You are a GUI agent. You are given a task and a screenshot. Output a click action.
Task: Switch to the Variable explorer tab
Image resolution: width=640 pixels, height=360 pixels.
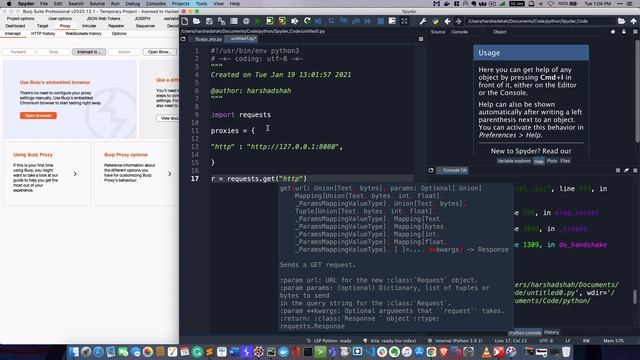[514, 161]
